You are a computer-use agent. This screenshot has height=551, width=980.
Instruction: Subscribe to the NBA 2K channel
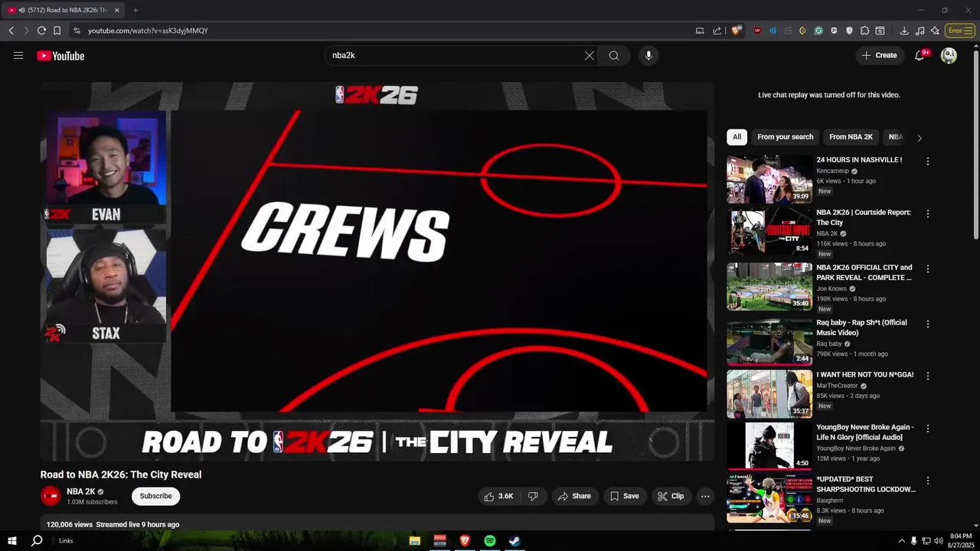155,496
